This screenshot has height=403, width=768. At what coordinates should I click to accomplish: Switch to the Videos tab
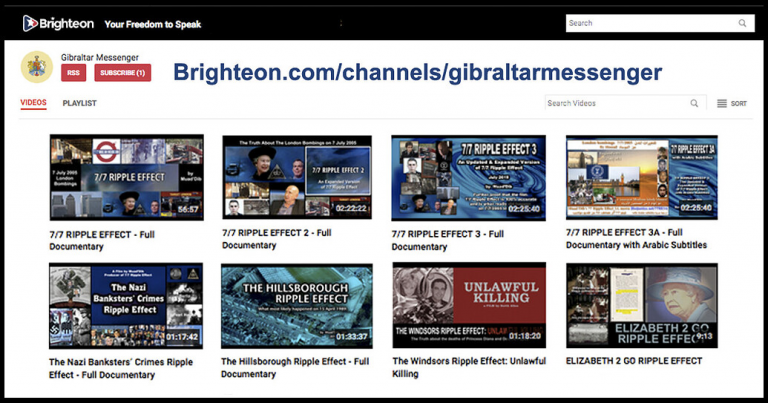[x=33, y=102]
